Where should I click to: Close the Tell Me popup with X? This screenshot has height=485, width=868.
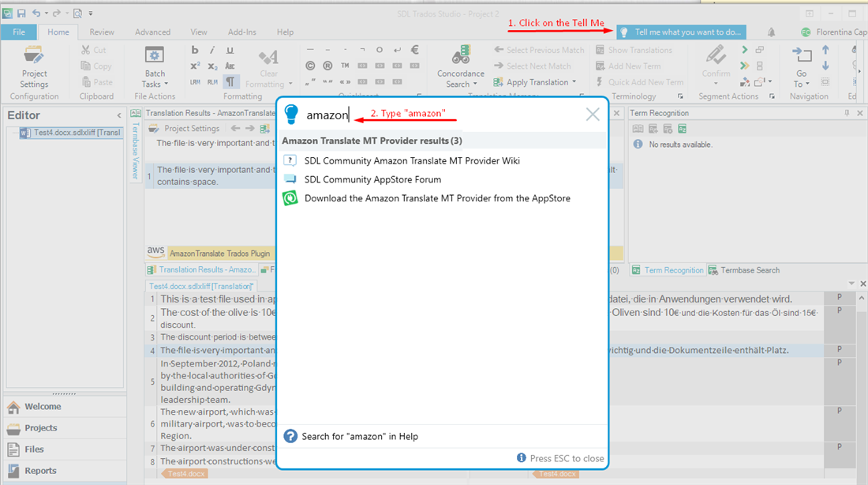tap(593, 115)
